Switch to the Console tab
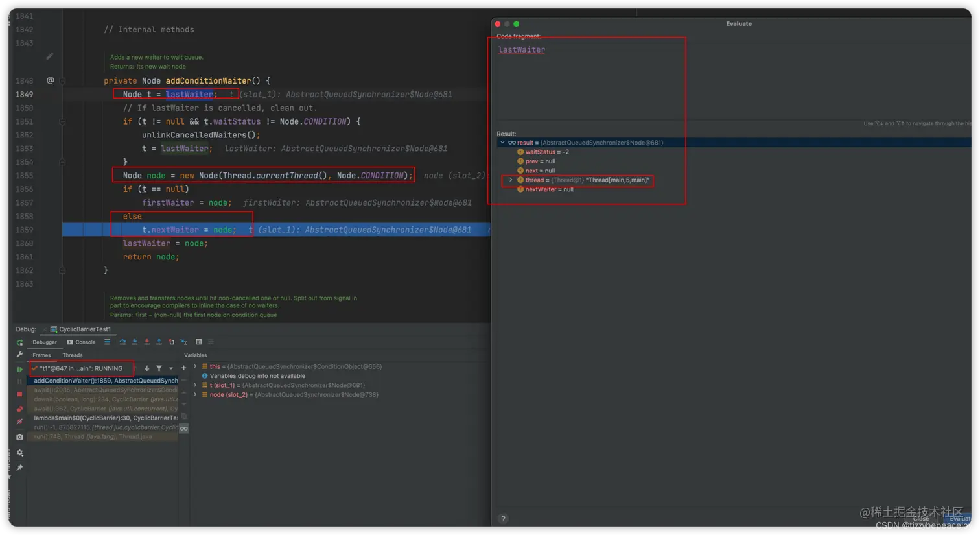The height and width of the screenshot is (535, 980). click(81, 342)
